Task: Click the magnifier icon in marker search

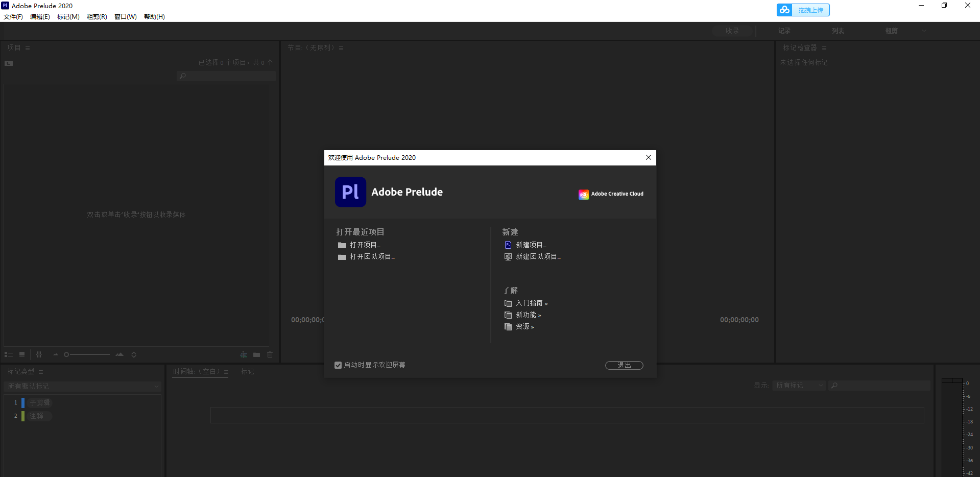Action: [x=834, y=386]
